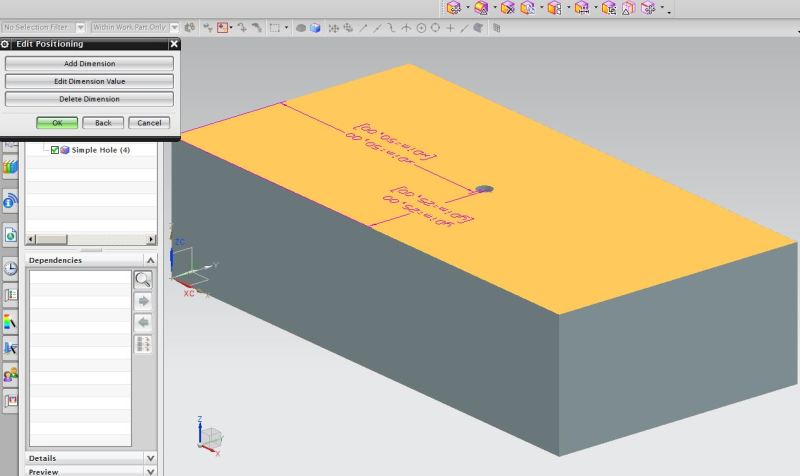Open the Roles people tab

10,375
